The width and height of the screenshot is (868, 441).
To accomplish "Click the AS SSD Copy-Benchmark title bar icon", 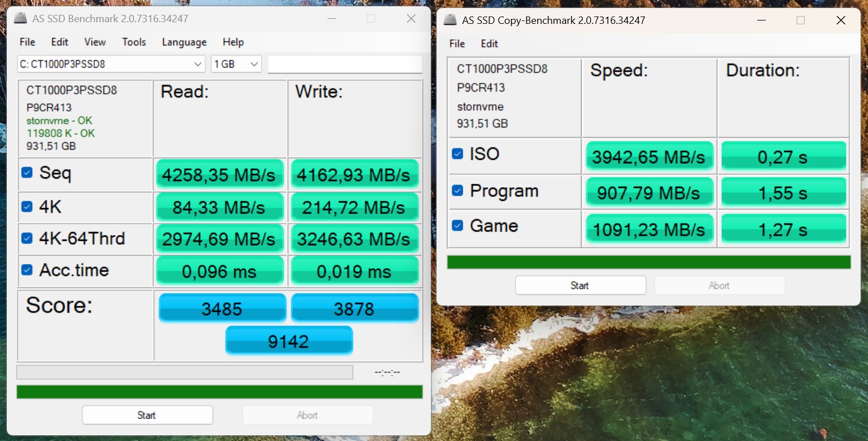I will click(450, 20).
